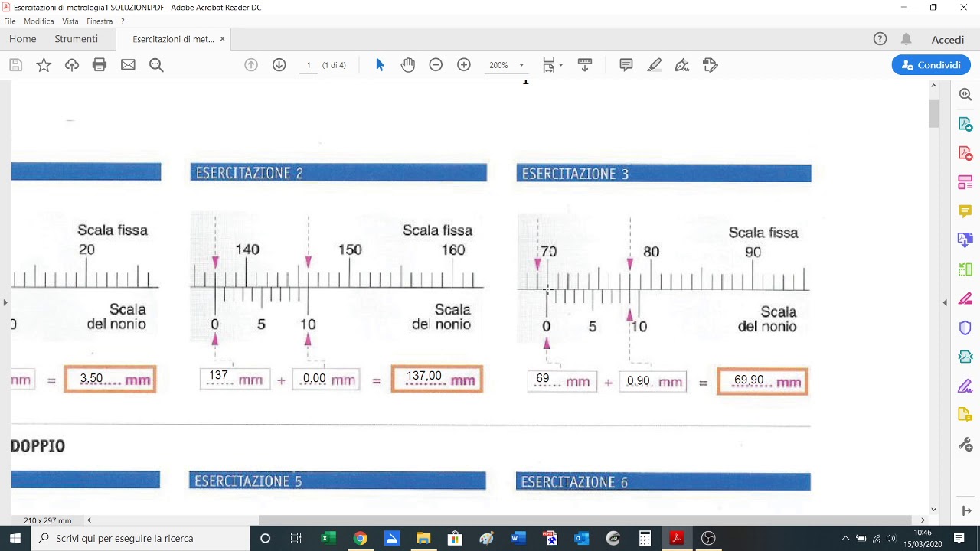Image resolution: width=980 pixels, height=551 pixels.
Task: Open the Export PDF sidebar tool
Action: pos(965,124)
